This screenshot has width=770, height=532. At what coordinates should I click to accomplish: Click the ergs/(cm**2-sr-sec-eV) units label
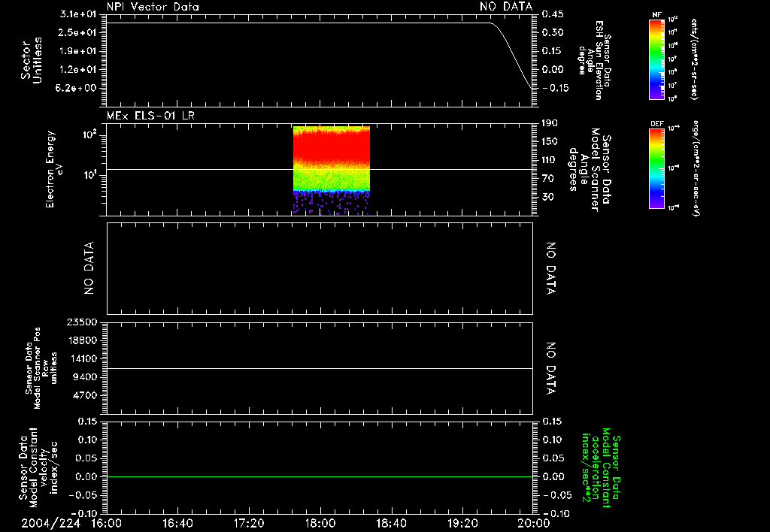[695, 168]
